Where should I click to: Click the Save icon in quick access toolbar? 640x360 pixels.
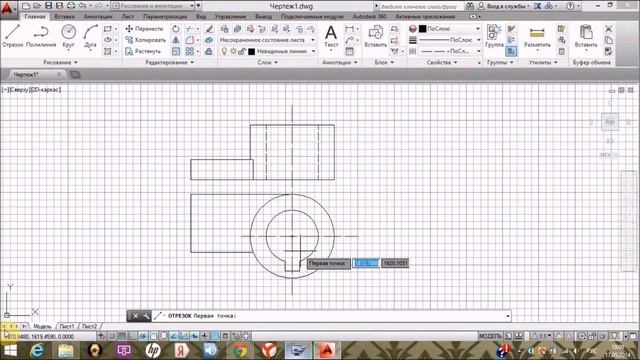pos(49,6)
